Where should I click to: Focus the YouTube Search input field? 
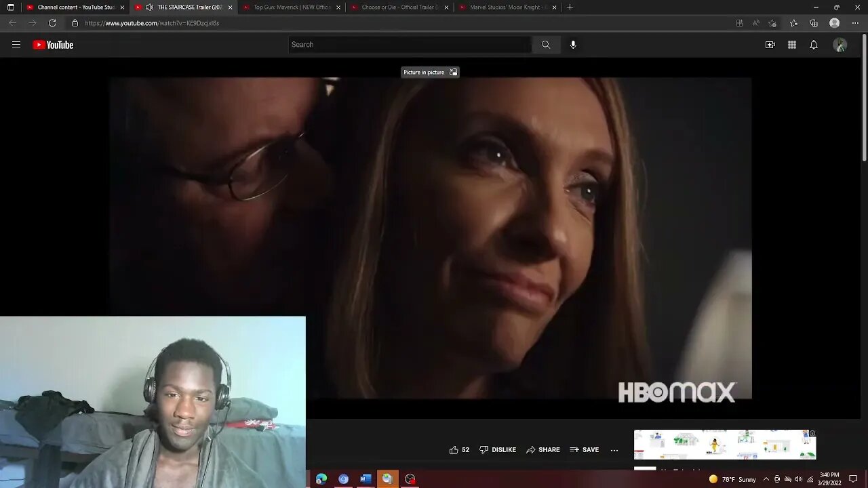pyautogui.click(x=410, y=45)
